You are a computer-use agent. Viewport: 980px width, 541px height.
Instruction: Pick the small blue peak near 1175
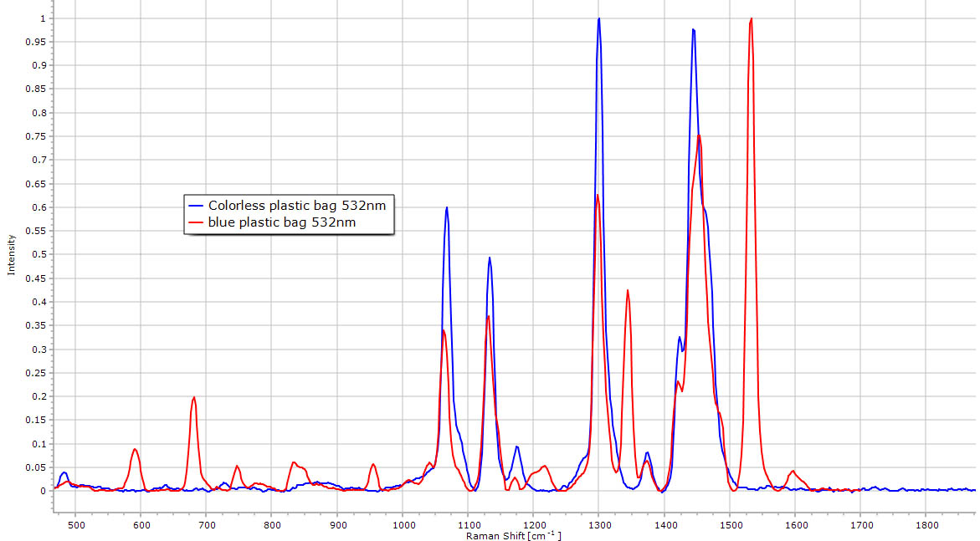point(517,447)
